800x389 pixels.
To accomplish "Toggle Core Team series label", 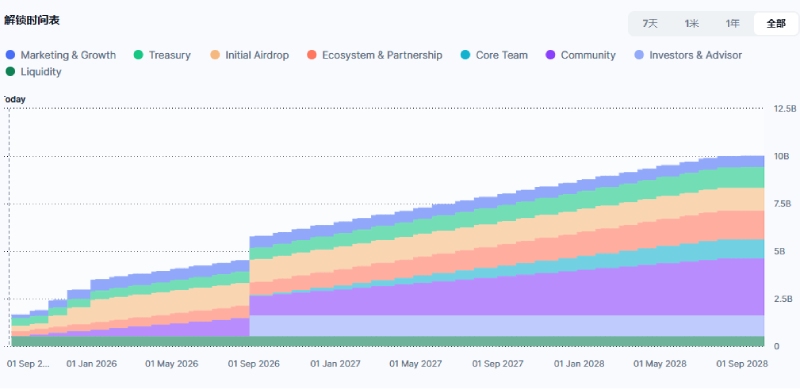I will point(502,55).
